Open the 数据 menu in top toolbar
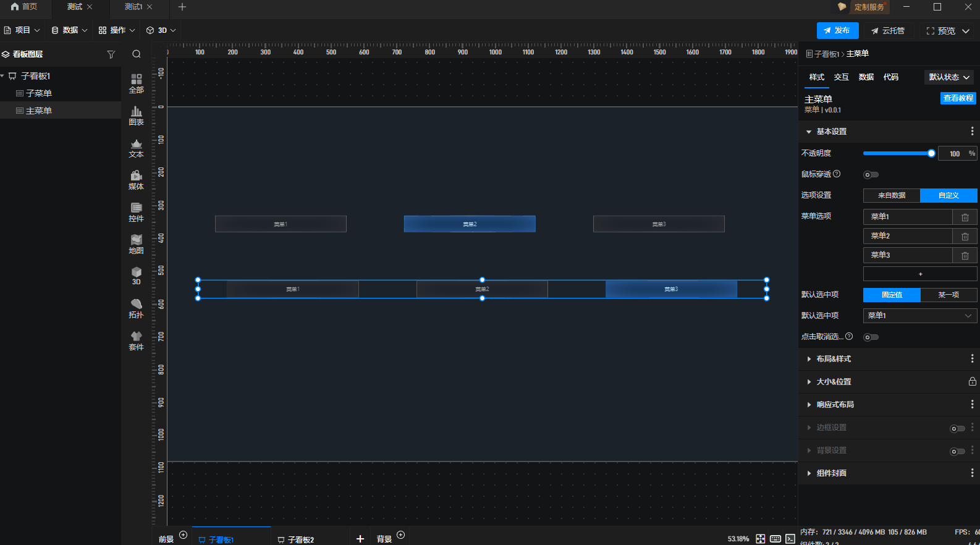 [69, 30]
